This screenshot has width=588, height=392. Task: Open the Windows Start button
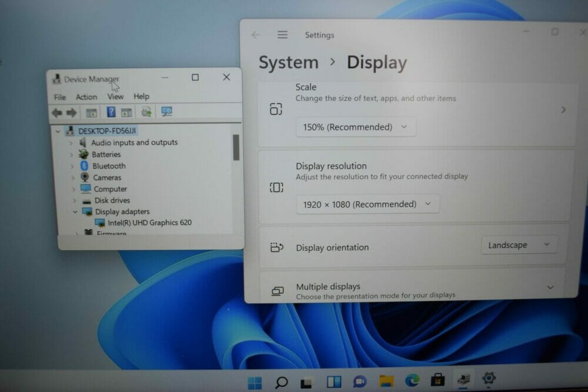255,383
